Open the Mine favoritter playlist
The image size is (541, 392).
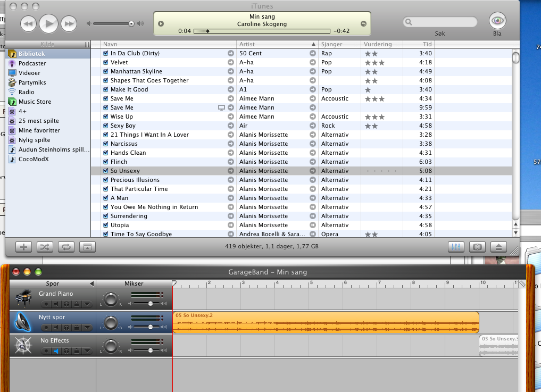click(48, 130)
